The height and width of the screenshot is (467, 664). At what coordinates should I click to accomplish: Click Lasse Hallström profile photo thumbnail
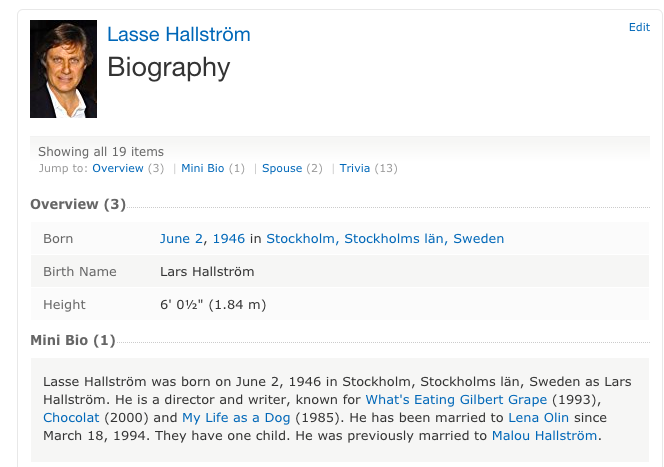pos(64,69)
